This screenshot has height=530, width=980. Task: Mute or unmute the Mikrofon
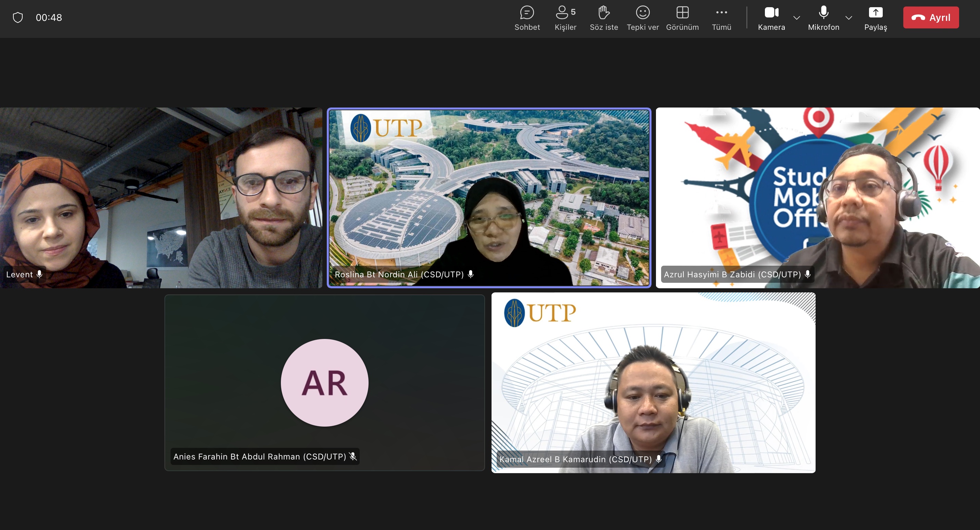point(823,18)
